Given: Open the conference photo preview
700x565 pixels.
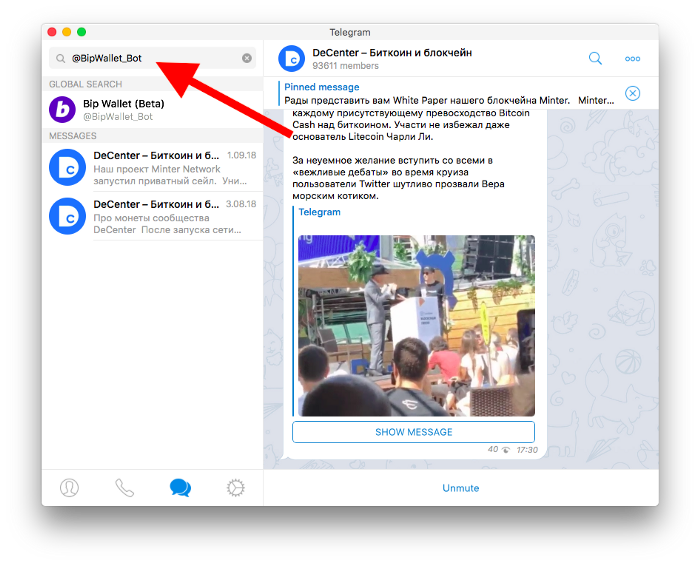Looking at the screenshot, I should 416,326.
